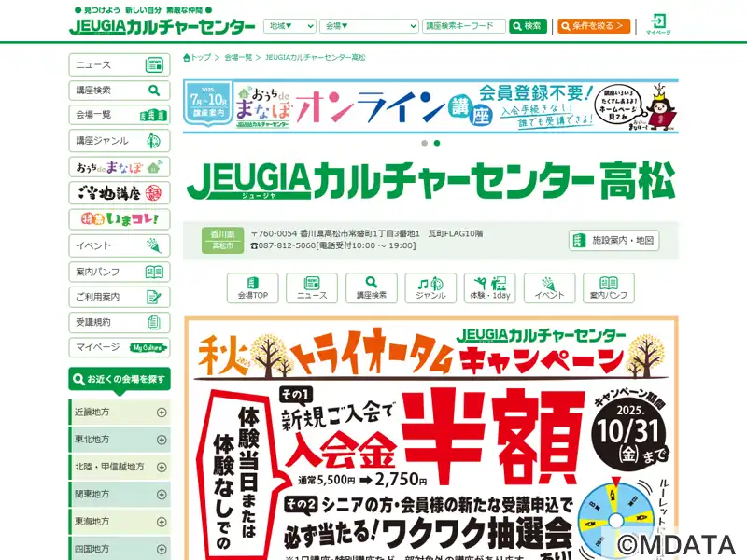
Task: Open イベント in the left sidebar
Action: click(x=120, y=245)
